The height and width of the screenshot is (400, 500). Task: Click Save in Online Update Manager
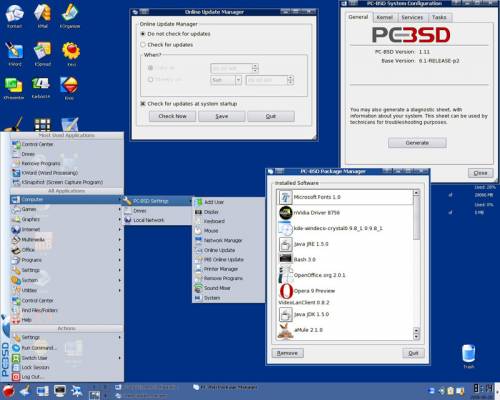[x=222, y=116]
